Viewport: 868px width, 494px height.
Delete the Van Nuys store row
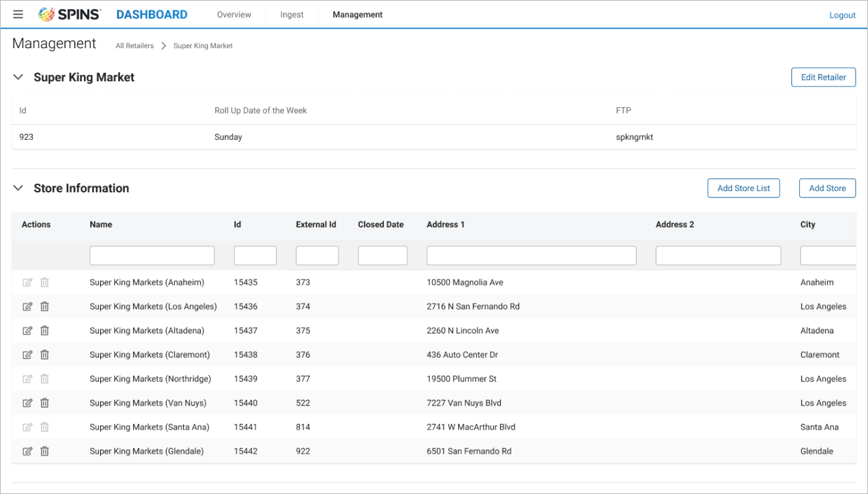point(45,403)
